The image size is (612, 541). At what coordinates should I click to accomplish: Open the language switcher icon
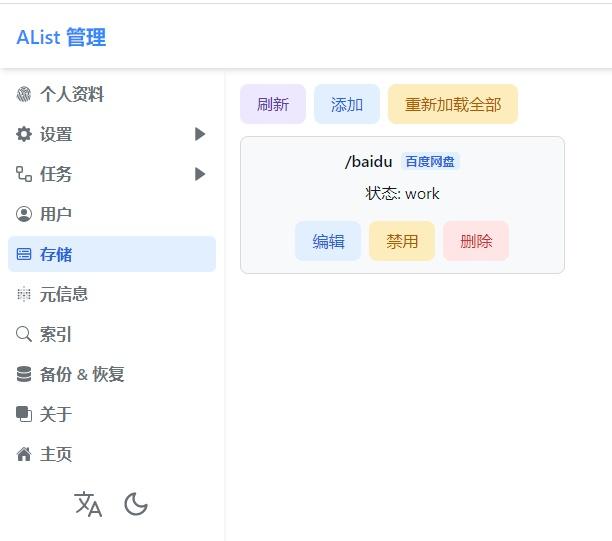coord(88,504)
